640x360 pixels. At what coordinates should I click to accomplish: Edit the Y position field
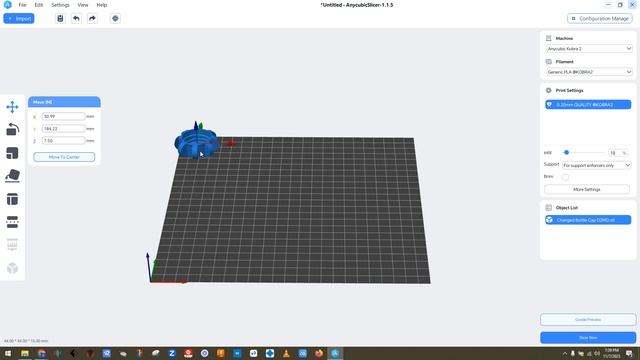coord(63,129)
